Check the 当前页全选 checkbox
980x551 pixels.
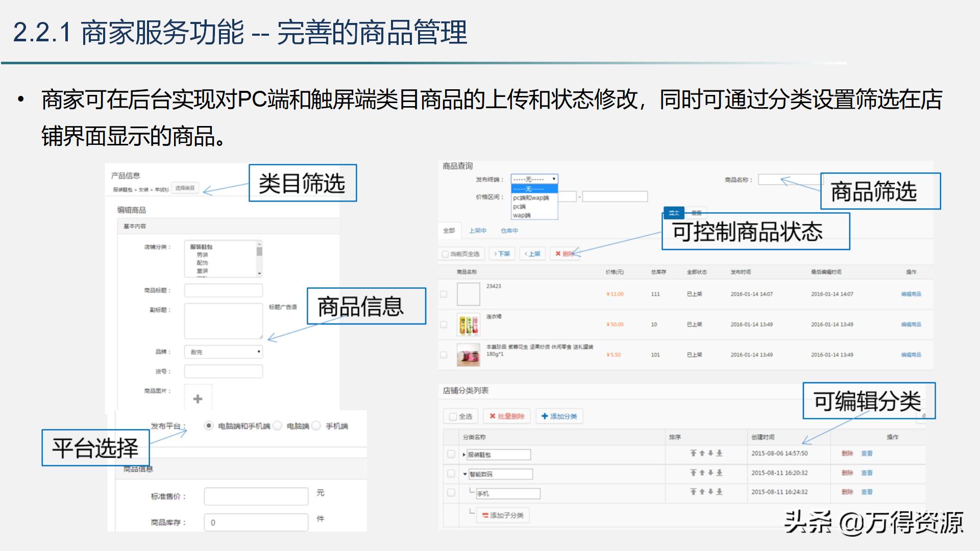[x=445, y=254]
